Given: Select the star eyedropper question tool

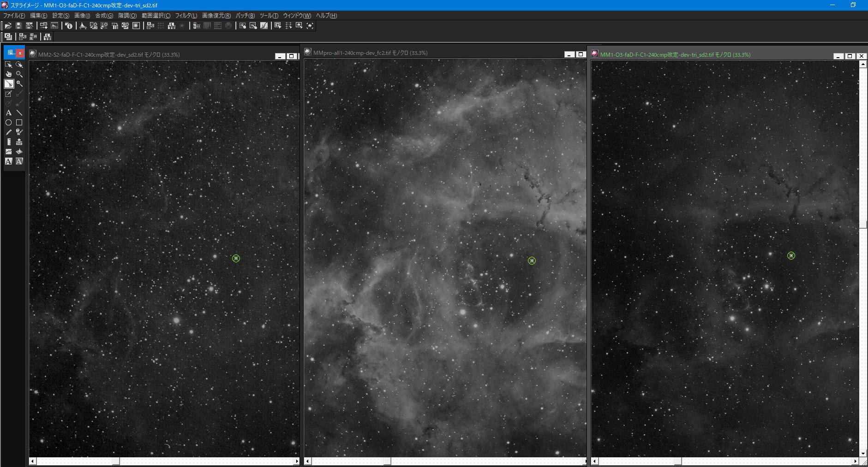Looking at the screenshot, I should [x=19, y=132].
